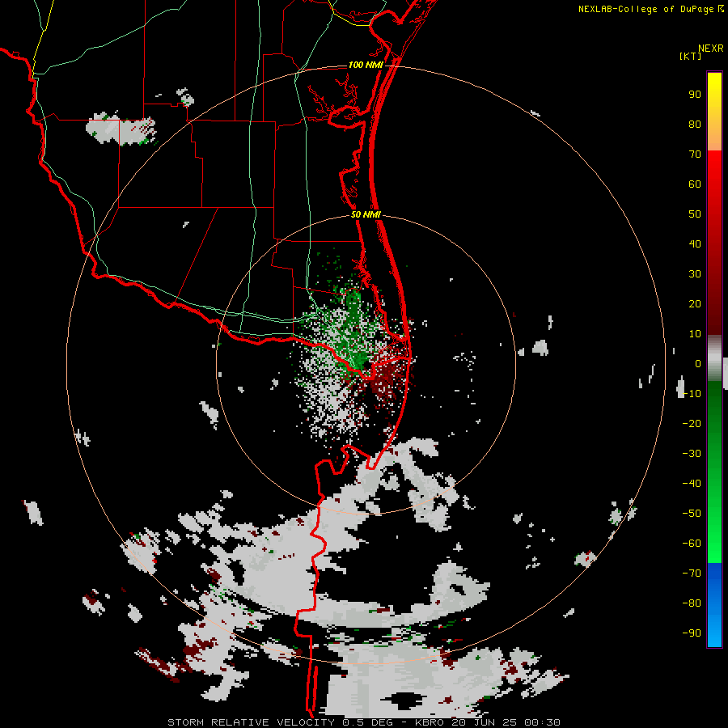Viewport: 728px width, 728px height.
Task: Click the -90 value on the velocity scale
Action: click(x=692, y=633)
